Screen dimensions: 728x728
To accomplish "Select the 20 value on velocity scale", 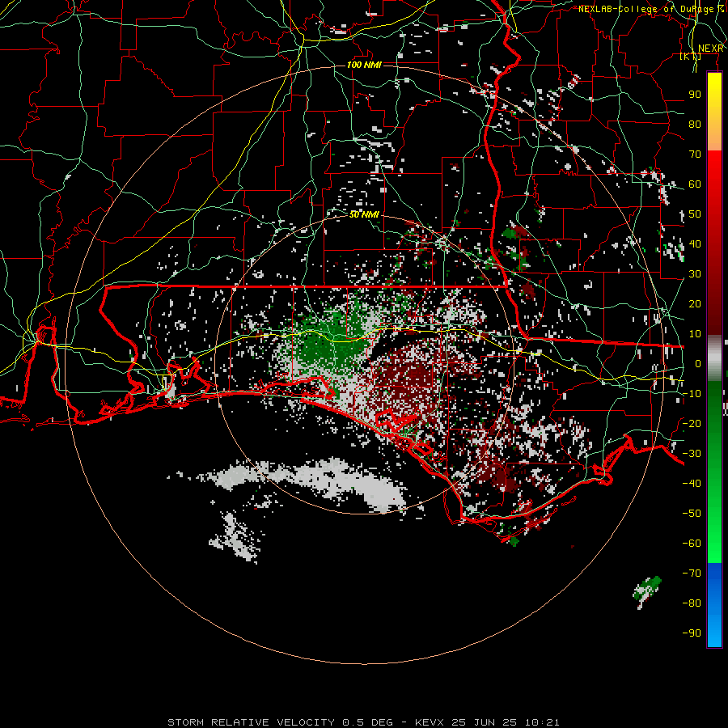I will (x=695, y=303).
